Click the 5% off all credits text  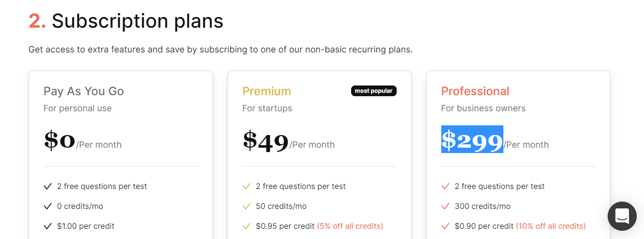350,226
